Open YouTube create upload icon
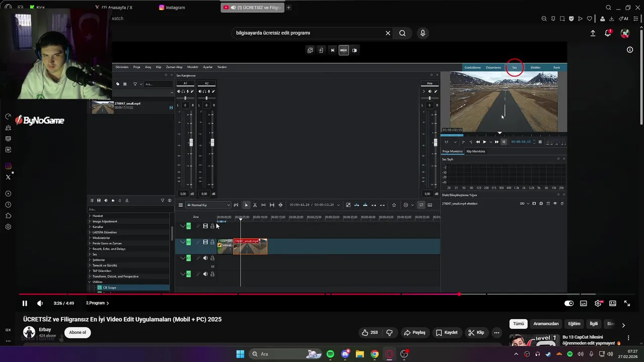 tap(593, 33)
